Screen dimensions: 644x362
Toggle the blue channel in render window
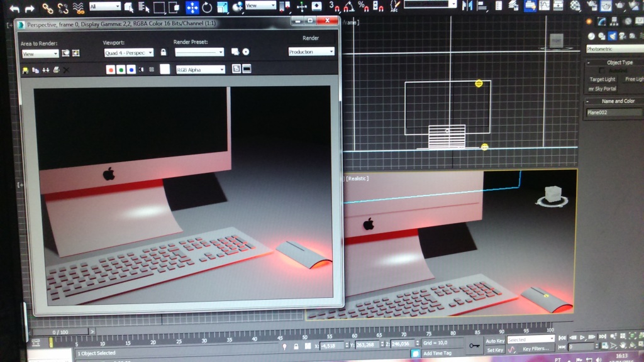131,69
